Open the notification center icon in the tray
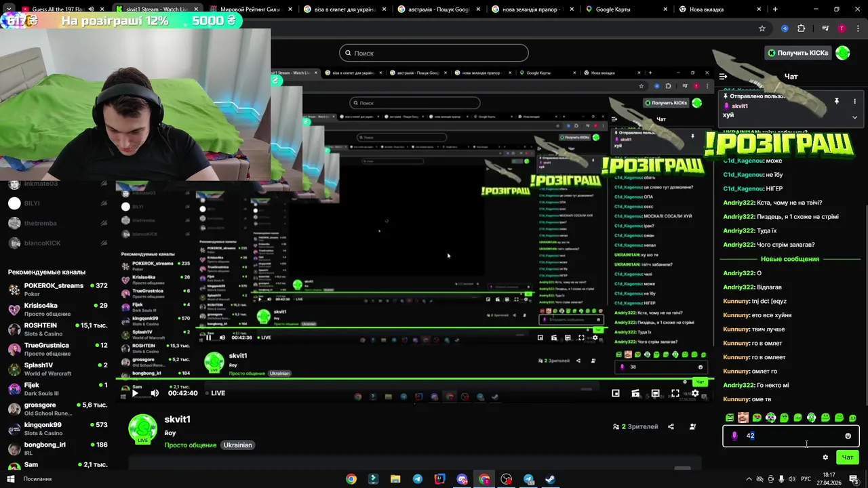The image size is (868, 488). [854, 479]
